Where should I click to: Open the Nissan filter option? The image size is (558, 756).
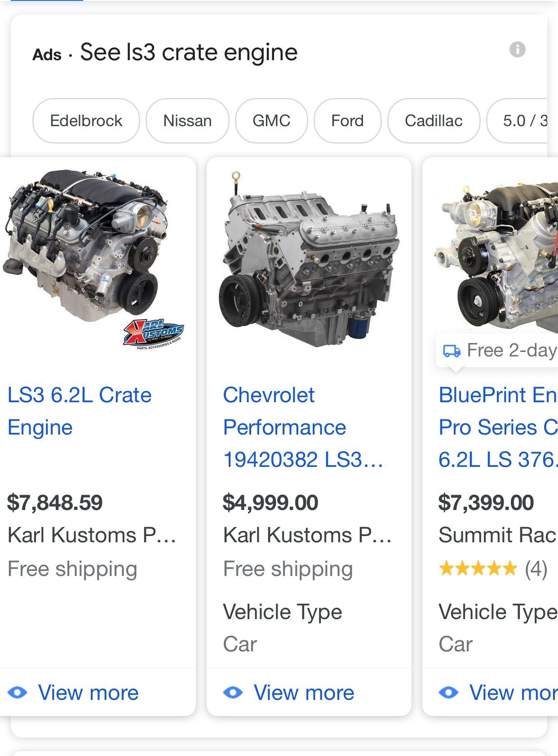(187, 121)
